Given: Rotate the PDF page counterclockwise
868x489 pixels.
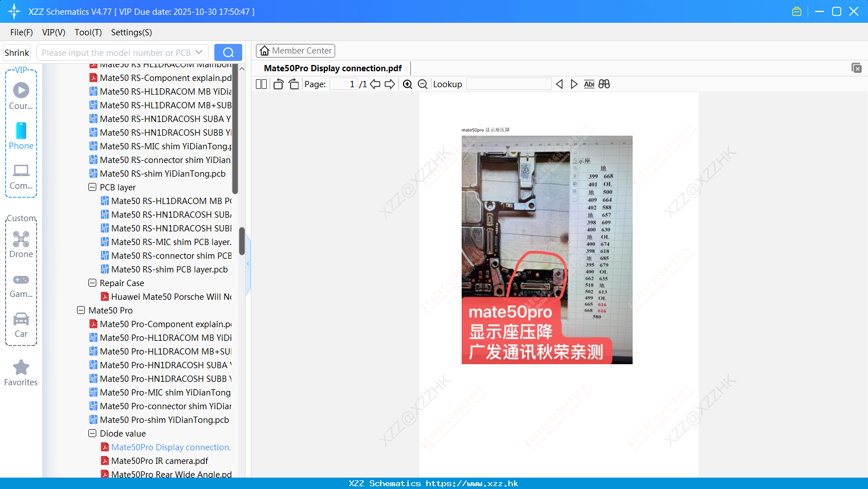Looking at the screenshot, I should [278, 84].
